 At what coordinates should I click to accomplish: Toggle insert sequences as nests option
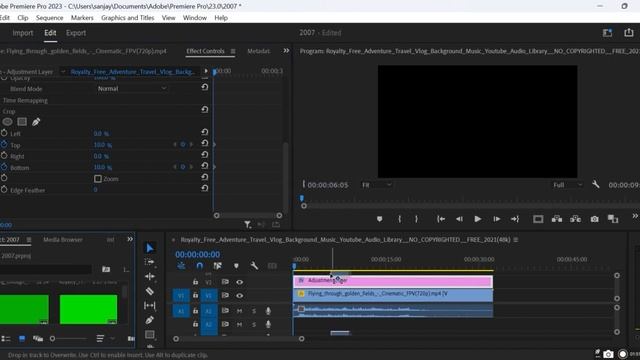coord(181,266)
